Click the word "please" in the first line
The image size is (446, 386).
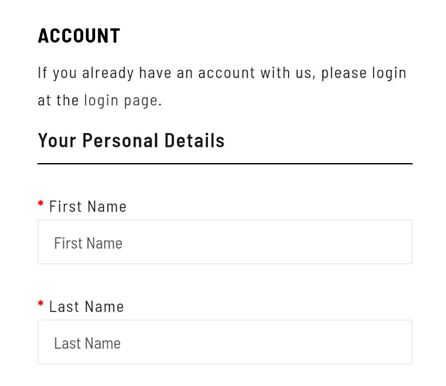[x=344, y=73]
